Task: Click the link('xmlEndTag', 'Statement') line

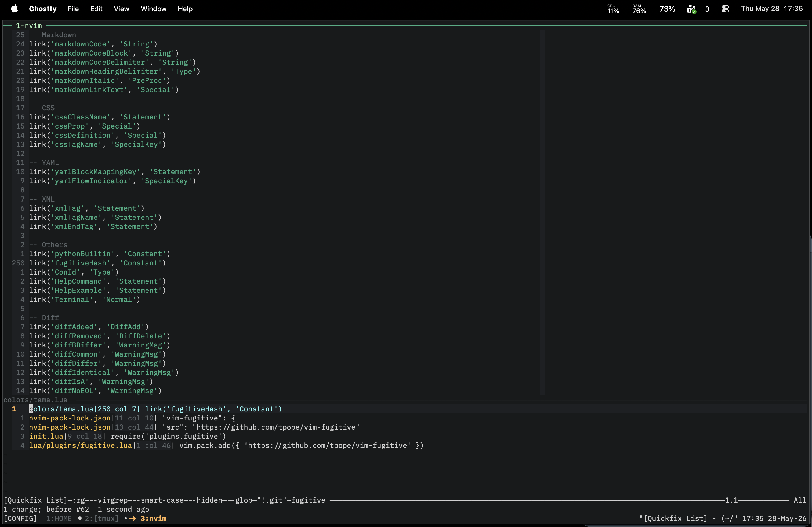Action: tap(93, 227)
